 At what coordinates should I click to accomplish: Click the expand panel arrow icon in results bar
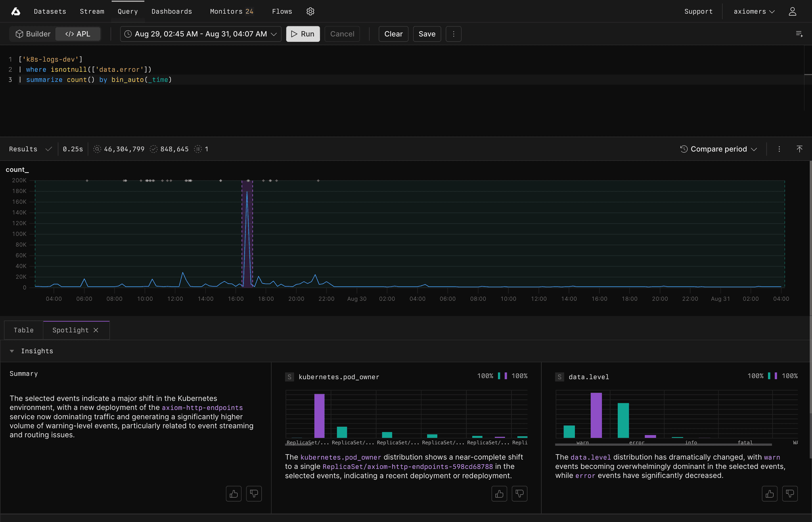click(800, 149)
